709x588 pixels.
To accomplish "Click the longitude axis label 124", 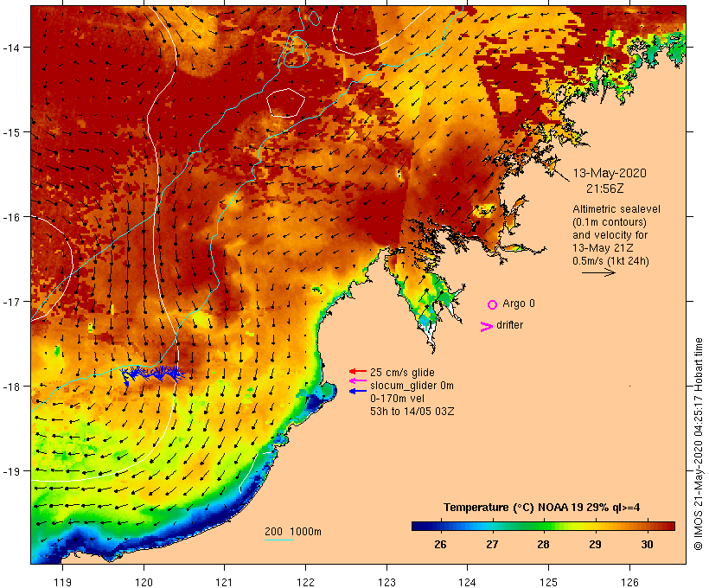I will (468, 582).
